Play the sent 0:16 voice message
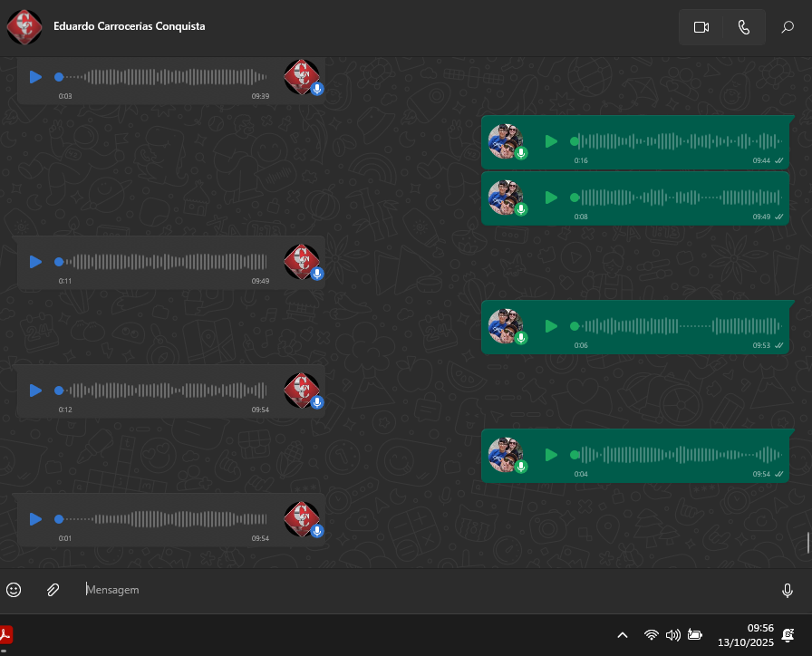The height and width of the screenshot is (656, 812). click(551, 141)
